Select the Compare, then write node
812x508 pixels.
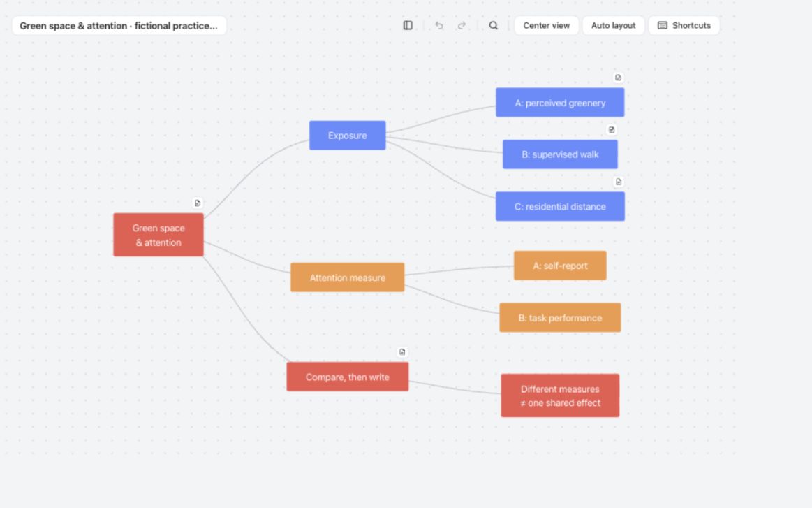tap(348, 377)
